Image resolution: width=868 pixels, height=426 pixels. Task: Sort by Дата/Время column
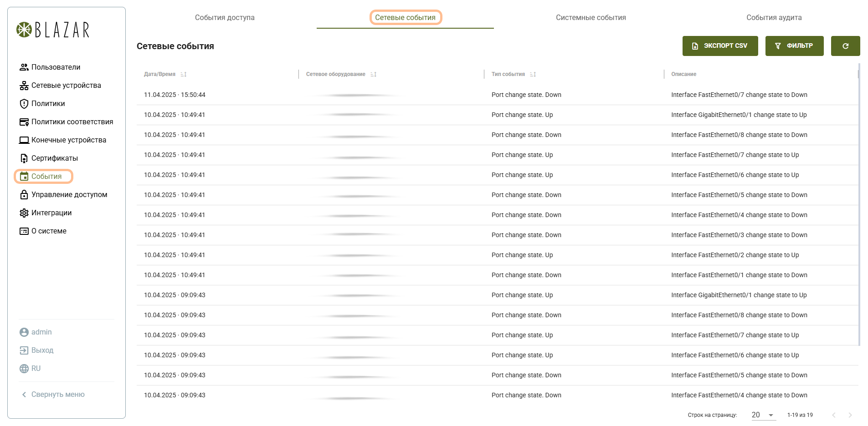click(x=184, y=74)
